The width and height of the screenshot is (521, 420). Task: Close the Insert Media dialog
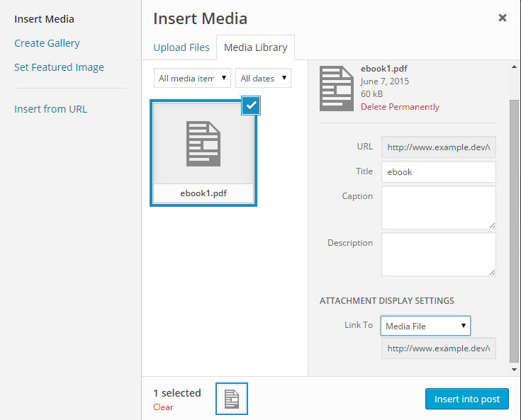[503, 18]
